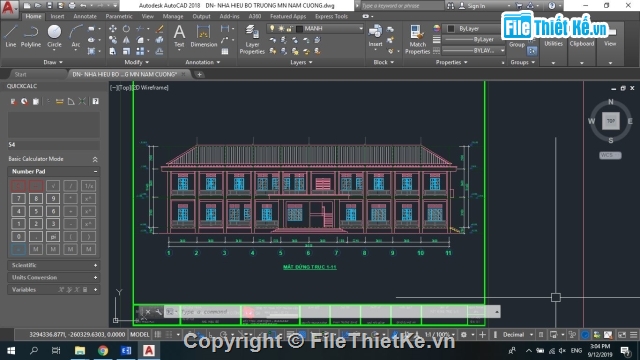Click the Table tool in Annotation panel
Image resolution: width=640 pixels, height=360 pixels.
coord(225,51)
